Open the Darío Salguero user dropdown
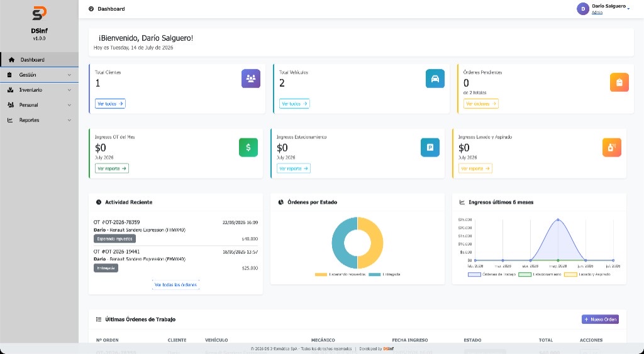Image resolution: width=644 pixels, height=354 pixels. coord(603,9)
